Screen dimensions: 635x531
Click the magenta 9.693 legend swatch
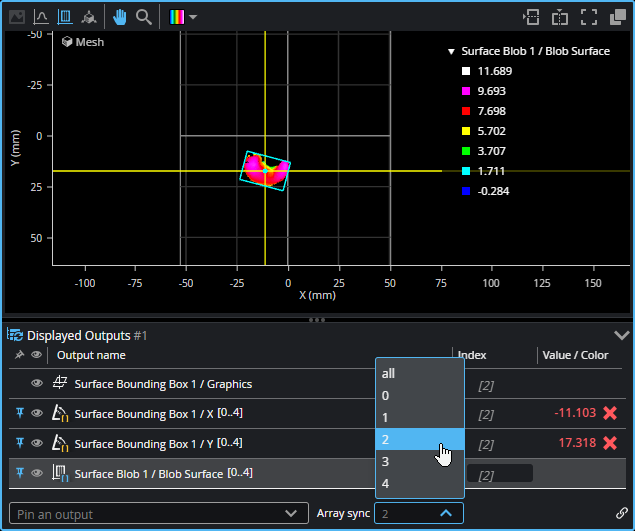point(466,91)
